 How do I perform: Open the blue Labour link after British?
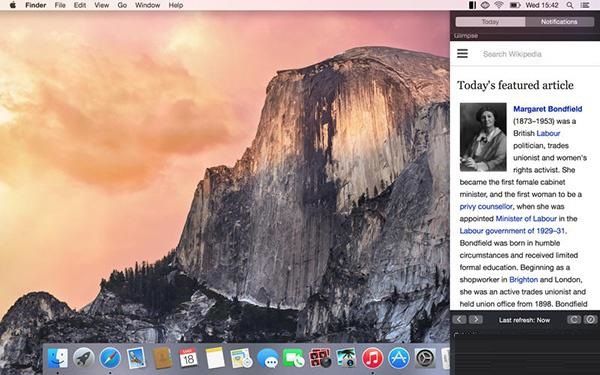tap(548, 133)
